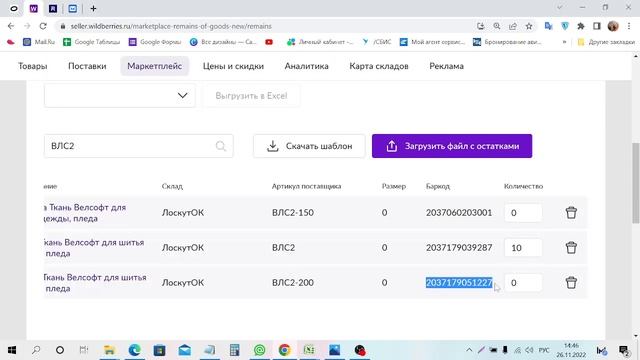Image resolution: width=640 pixels, height=360 pixels.
Task: Click the quantity field for ВЛС2-150
Action: 523,213
